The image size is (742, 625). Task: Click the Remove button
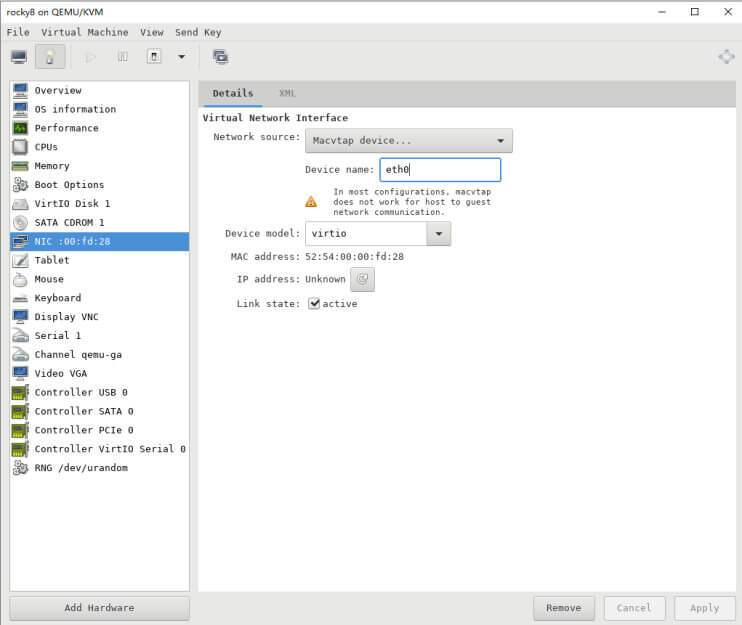coord(564,608)
